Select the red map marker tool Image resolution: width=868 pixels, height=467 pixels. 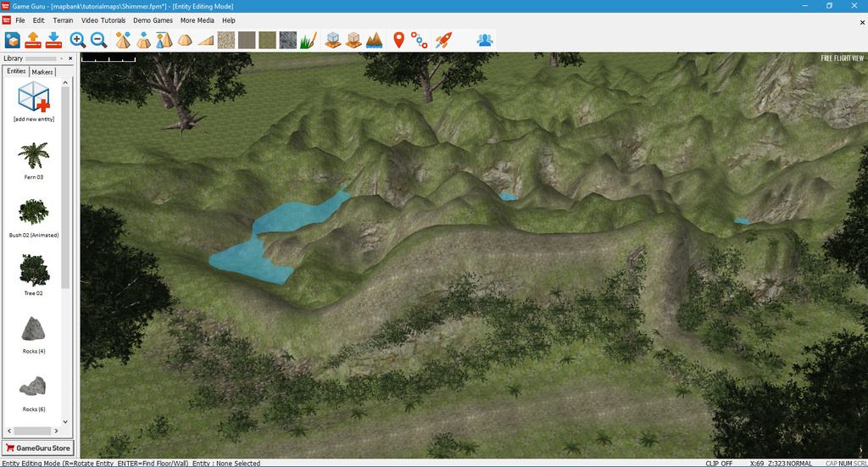pyautogui.click(x=398, y=40)
